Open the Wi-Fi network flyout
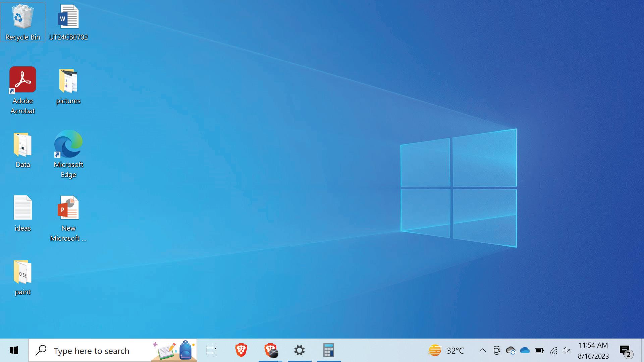 click(x=553, y=351)
